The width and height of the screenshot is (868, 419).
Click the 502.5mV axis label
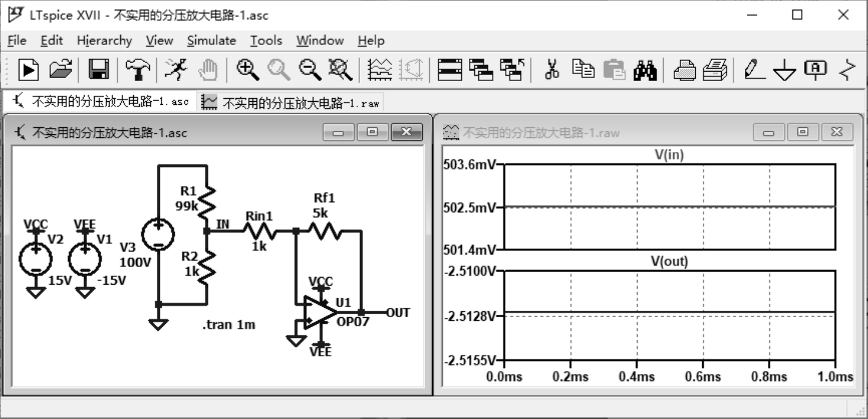(x=469, y=208)
